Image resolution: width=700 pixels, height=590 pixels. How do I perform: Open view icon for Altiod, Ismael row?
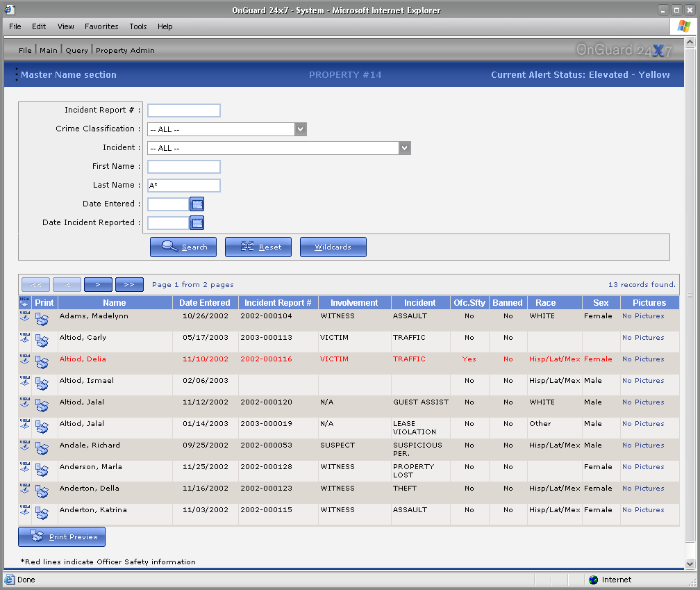pyautogui.click(x=24, y=381)
